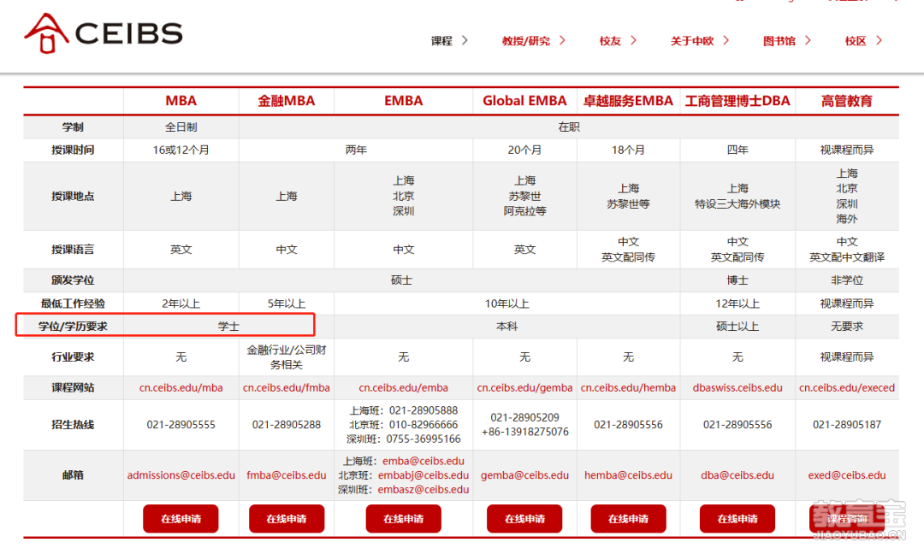Open the cn.ceibs.edu/gemba website link
Viewport: 924px width, 560px height.
[524, 387]
